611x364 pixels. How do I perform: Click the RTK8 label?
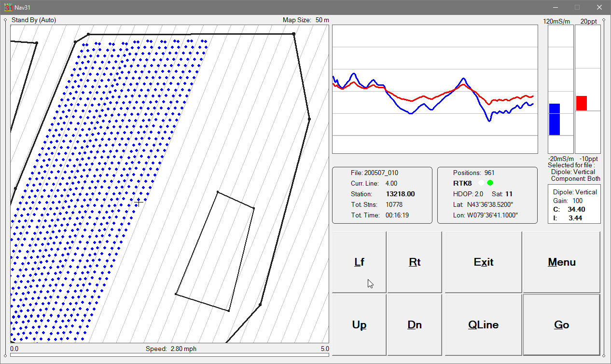(462, 183)
